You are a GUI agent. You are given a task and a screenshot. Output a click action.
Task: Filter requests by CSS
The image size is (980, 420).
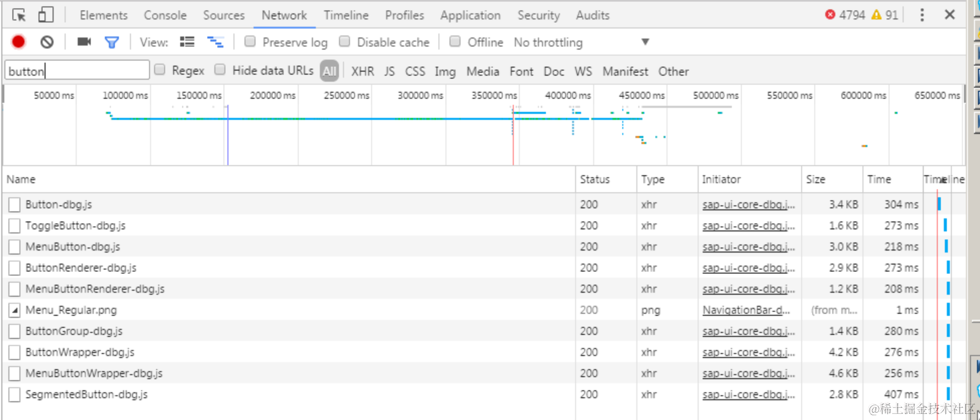pyautogui.click(x=415, y=71)
